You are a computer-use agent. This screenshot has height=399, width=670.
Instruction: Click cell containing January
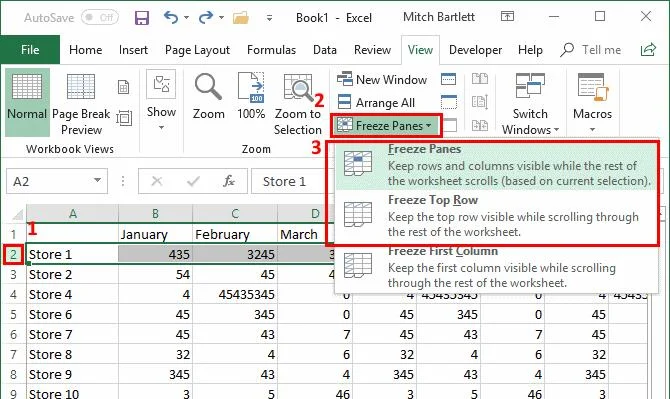[155, 234]
